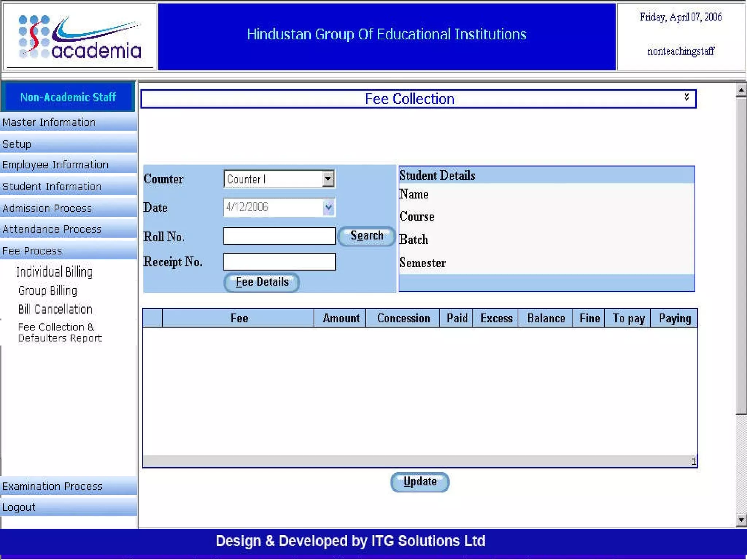Open Fee Collection & Defaulters Report

(59, 332)
